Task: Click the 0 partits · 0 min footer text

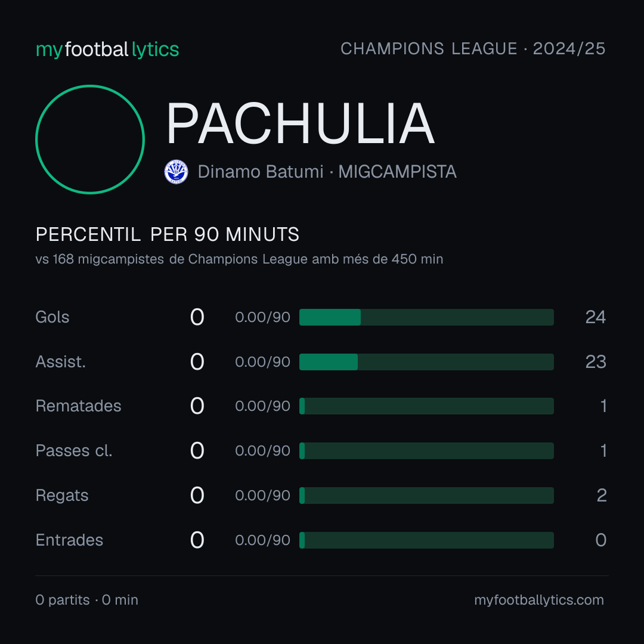Action: coord(86,600)
